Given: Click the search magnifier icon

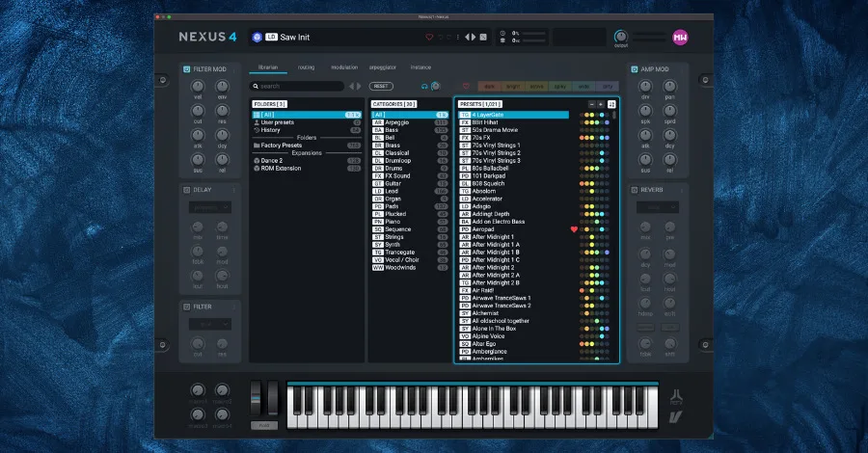Looking at the screenshot, I should point(256,87).
